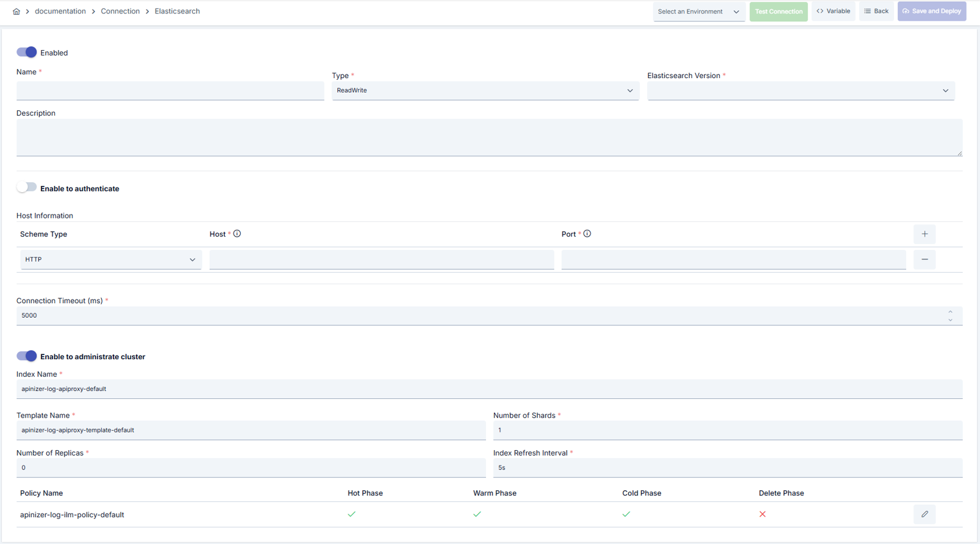Turn on Enable to authenticate switch
Viewport: 980px width, 544px height.
pyautogui.click(x=26, y=188)
